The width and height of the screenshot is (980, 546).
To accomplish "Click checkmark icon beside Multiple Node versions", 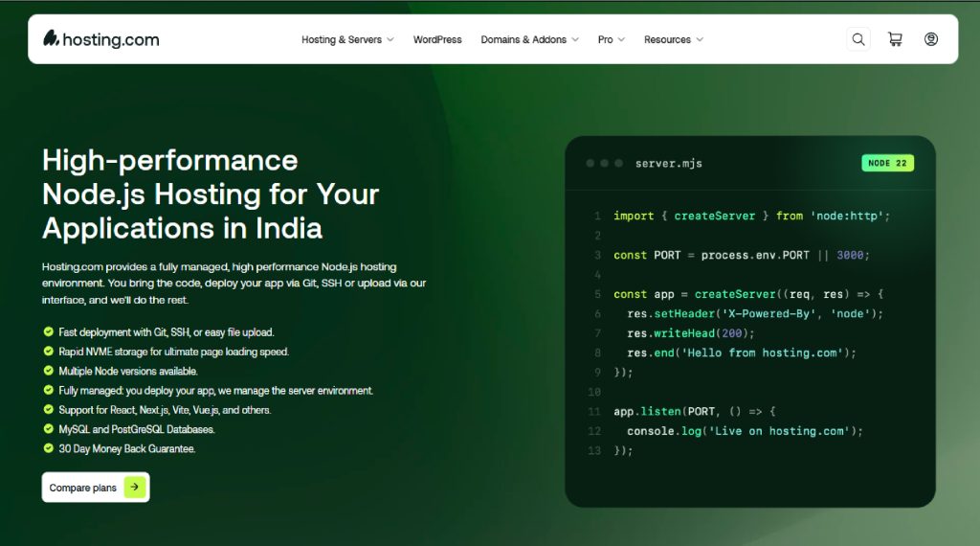I will click(48, 371).
